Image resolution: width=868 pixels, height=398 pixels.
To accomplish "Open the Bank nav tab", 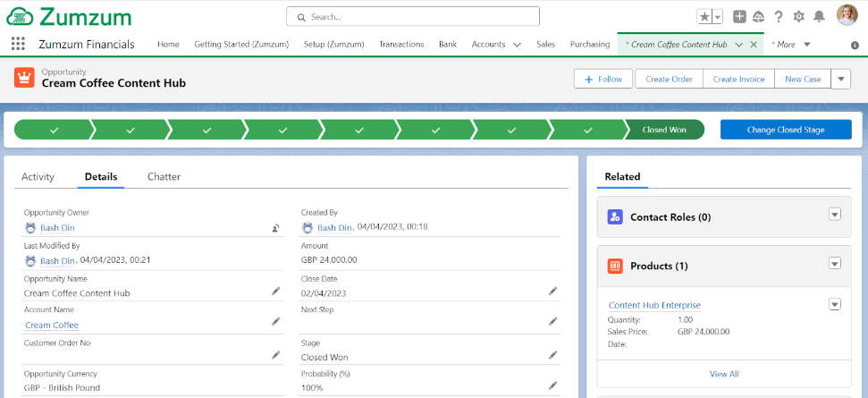I will click(448, 45).
